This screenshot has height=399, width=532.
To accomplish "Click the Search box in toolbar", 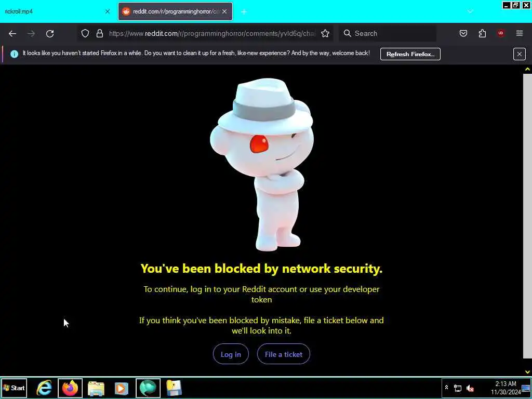I will tap(388, 33).
